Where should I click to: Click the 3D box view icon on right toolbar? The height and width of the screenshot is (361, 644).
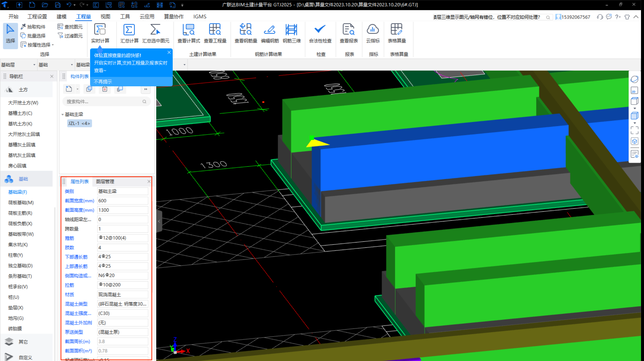click(634, 101)
